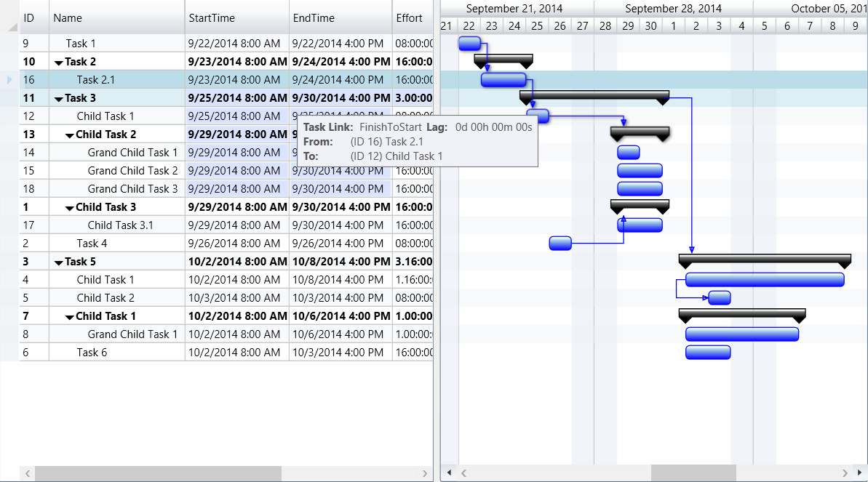Click the Task 6 bar in chart
Image resolution: width=868 pixels, height=482 pixels.
707,353
